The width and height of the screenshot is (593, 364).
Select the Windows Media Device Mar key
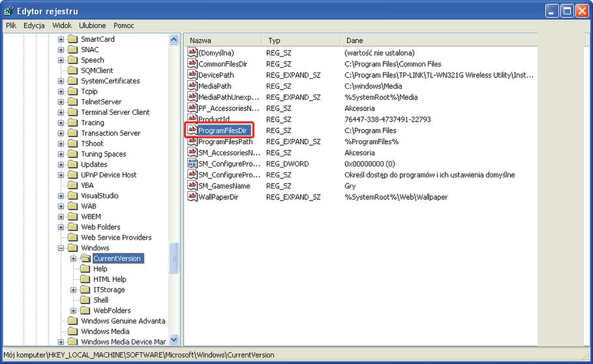123,342
